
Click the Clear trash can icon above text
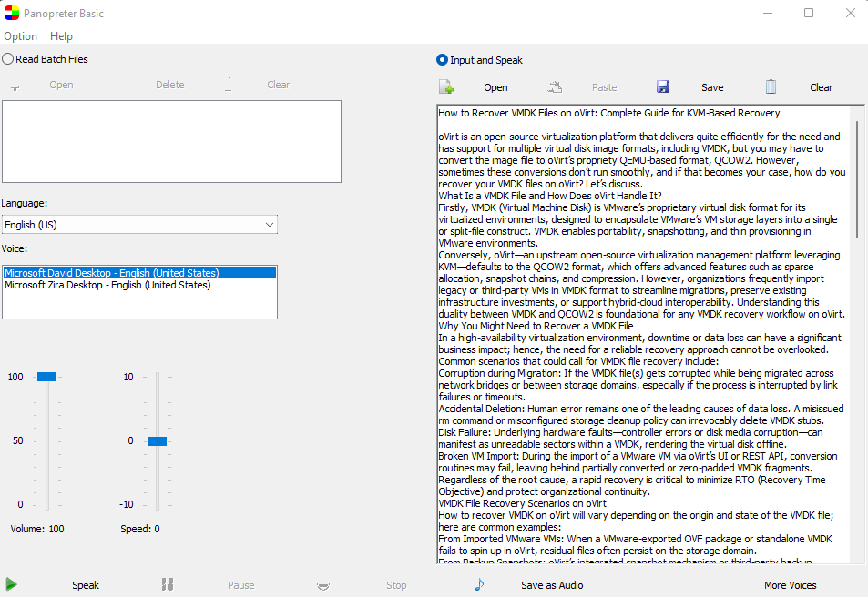[x=771, y=86]
